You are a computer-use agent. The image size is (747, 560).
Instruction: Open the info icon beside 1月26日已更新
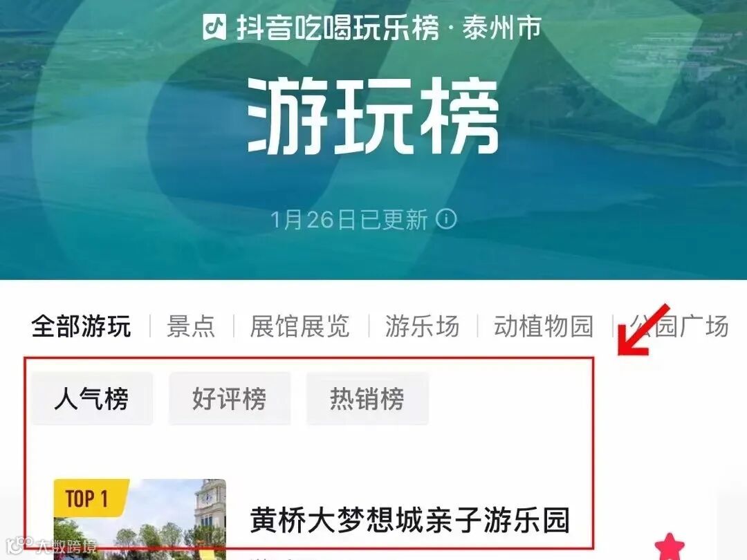pyautogui.click(x=446, y=220)
